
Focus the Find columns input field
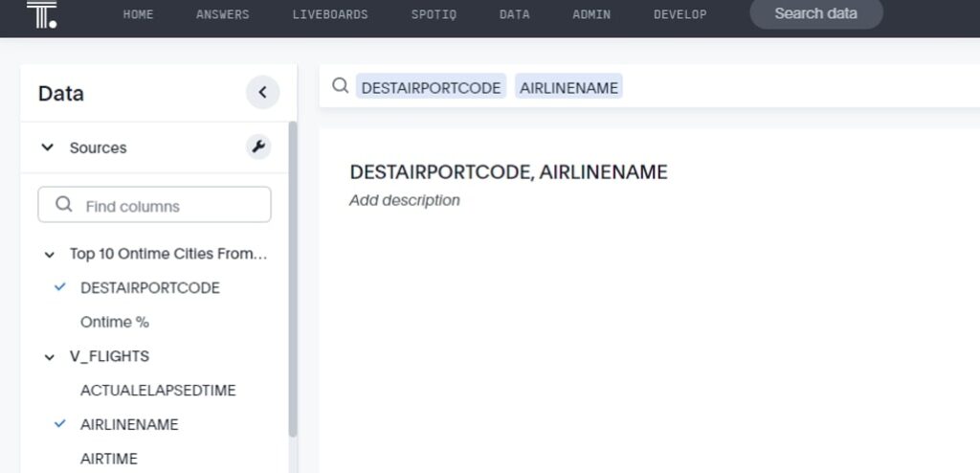[x=167, y=205]
